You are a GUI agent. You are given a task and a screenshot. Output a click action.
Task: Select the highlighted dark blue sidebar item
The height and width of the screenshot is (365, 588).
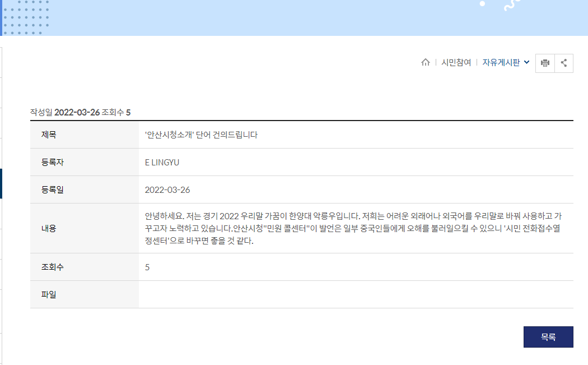click(1, 184)
